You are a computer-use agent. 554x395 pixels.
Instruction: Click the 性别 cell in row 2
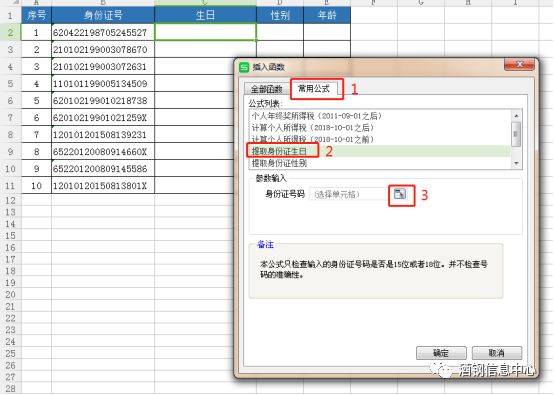280,32
